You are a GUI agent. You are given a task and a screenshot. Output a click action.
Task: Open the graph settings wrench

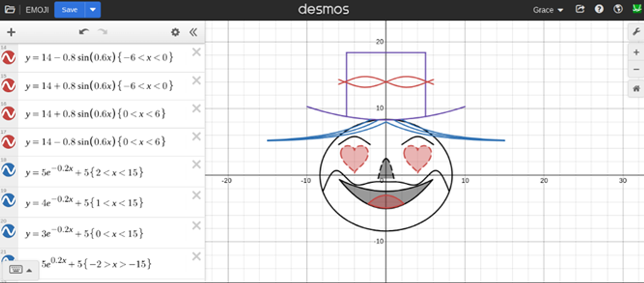635,32
